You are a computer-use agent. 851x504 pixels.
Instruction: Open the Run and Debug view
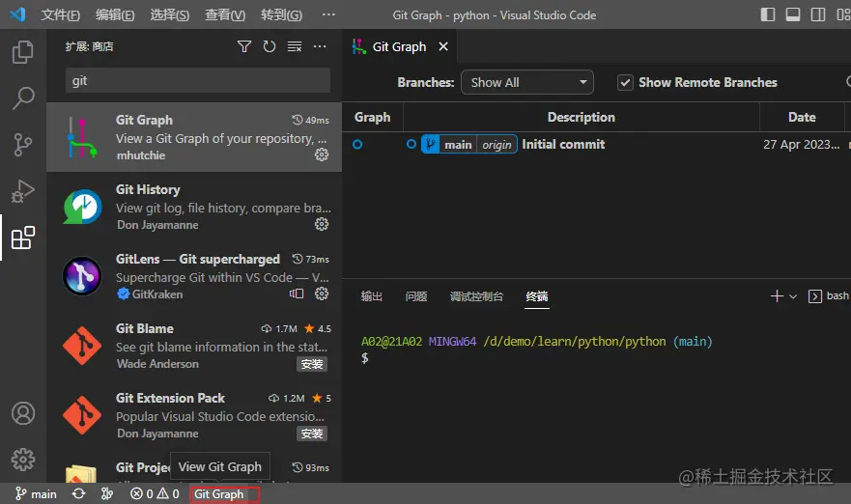23,191
